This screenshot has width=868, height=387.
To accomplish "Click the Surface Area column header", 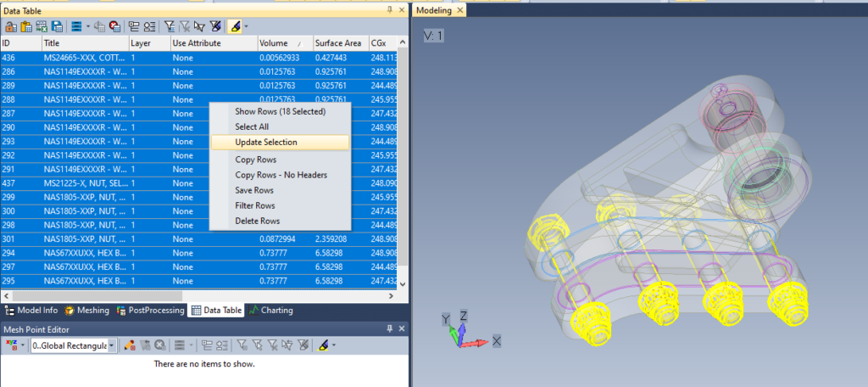I will pos(337,42).
